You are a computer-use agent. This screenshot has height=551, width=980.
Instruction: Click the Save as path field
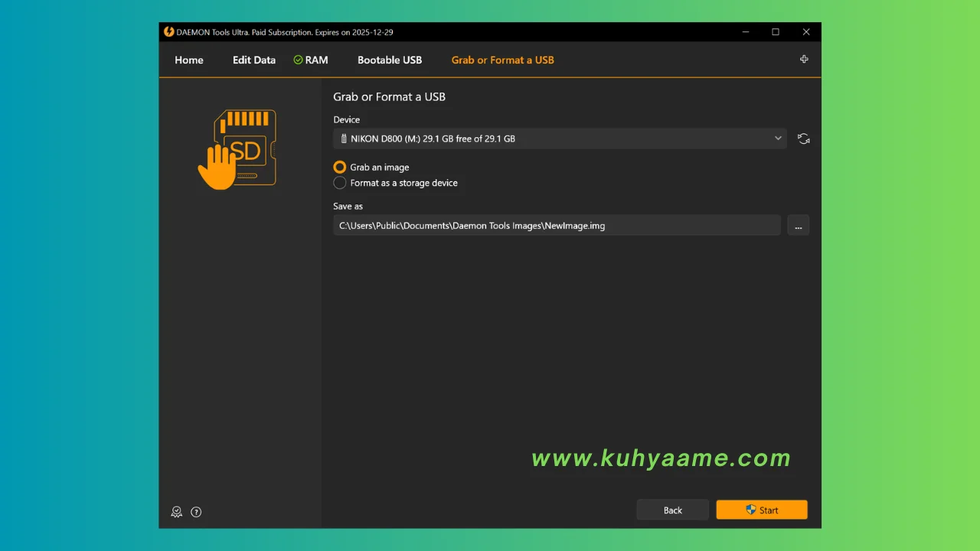pos(557,225)
